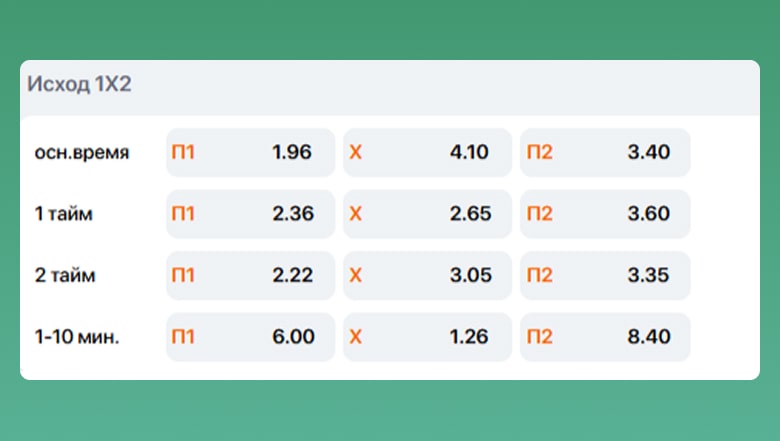The height and width of the screenshot is (441, 780).
Task: Click the Исход 1X2 market title
Action: (x=79, y=85)
